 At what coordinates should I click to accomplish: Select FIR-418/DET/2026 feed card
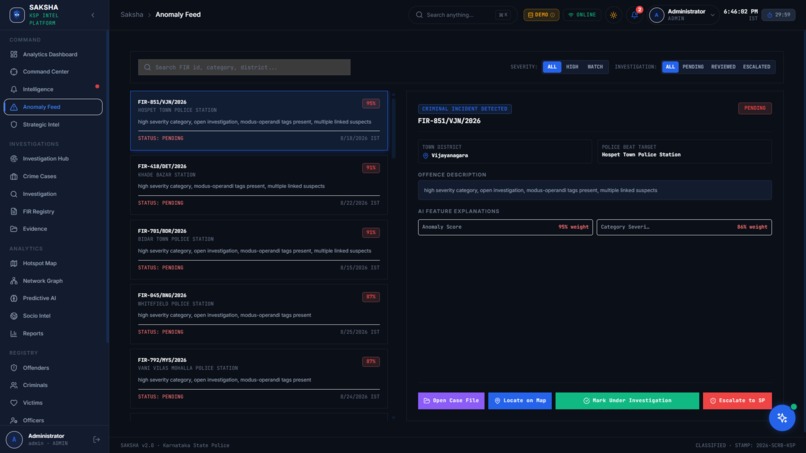(x=259, y=185)
